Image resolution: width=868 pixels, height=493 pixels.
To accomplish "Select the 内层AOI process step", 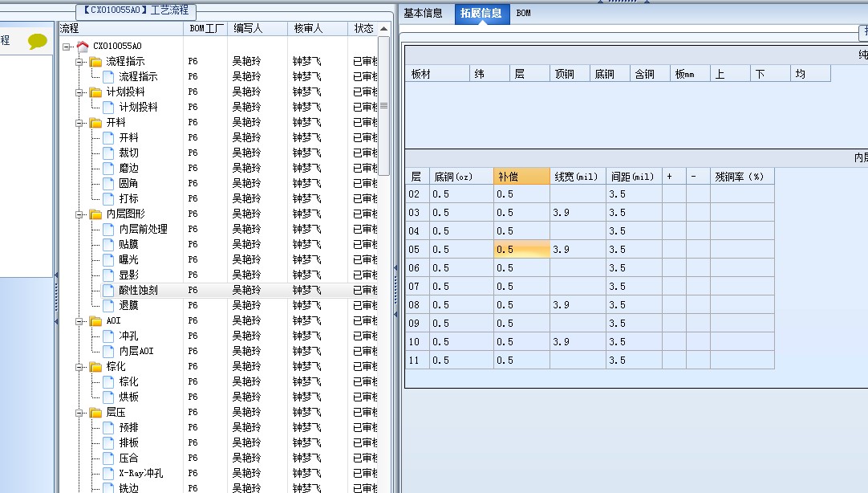I will (136, 351).
